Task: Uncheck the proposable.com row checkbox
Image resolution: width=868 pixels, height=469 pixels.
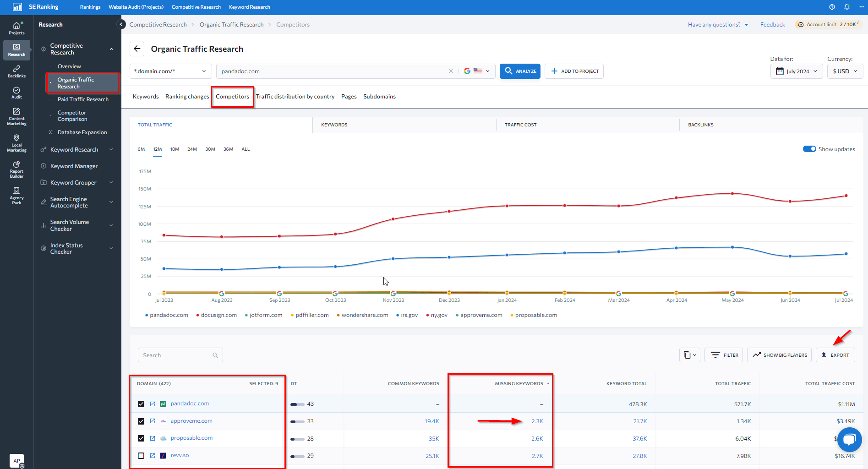Action: coord(141,438)
